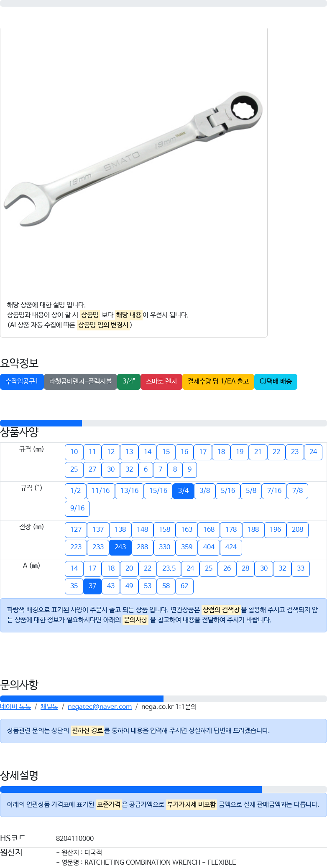Click the 라쳇콤비렌치-플렉시블 tag

[80, 381]
